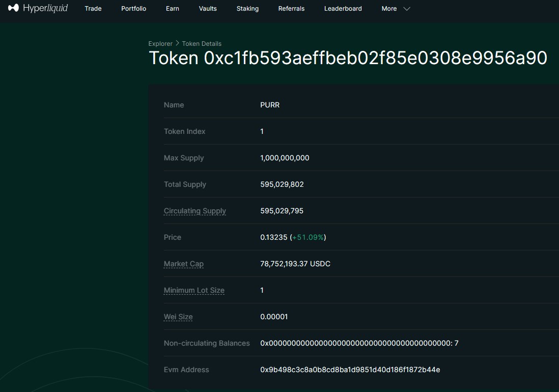Click the Hyperliquid logo icon
Viewport: 559px width, 392px height.
13,8
